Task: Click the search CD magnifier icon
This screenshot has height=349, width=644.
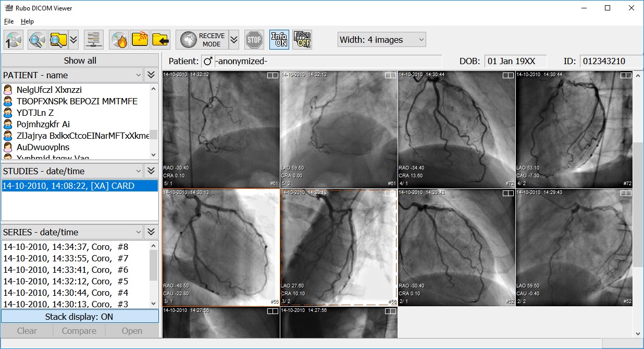Action: tap(38, 40)
